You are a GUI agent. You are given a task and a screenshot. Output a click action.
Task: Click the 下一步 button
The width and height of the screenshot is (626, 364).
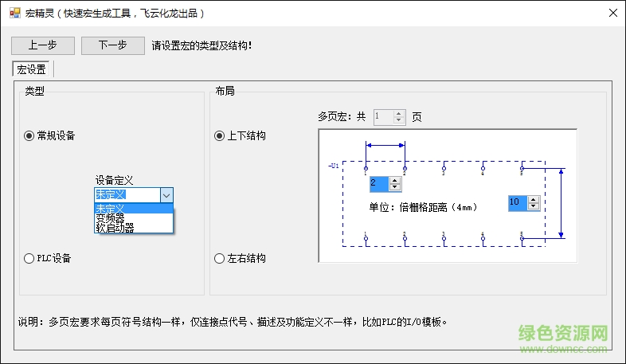pos(112,45)
